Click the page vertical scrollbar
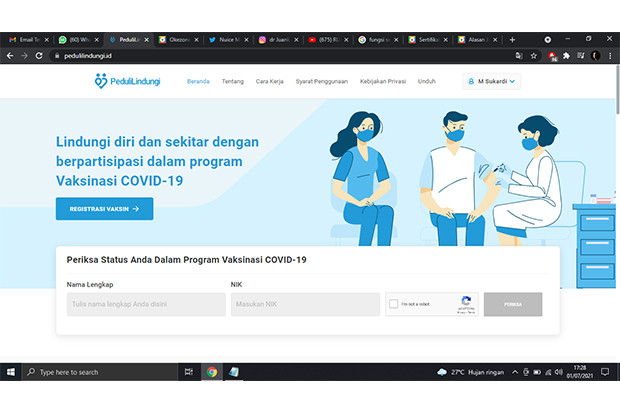620x413 pixels. point(617,91)
